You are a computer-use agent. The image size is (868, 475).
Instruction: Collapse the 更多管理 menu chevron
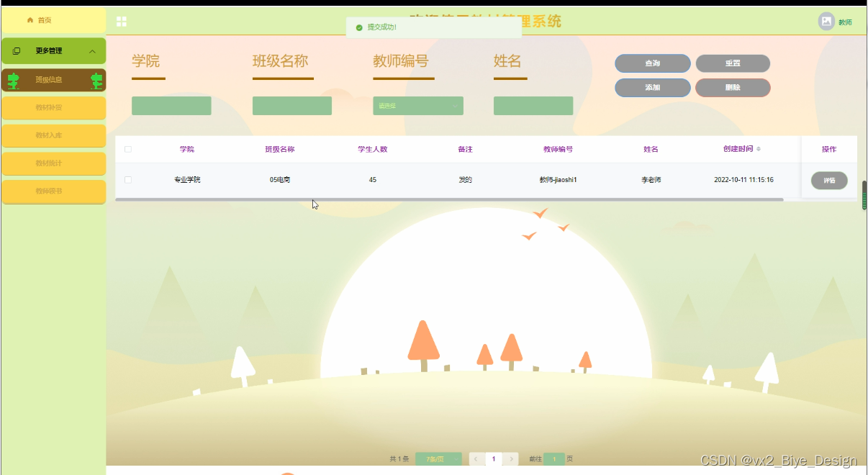click(x=92, y=51)
